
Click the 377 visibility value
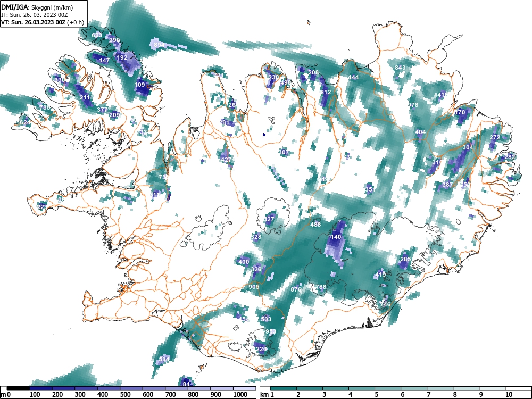point(102,110)
